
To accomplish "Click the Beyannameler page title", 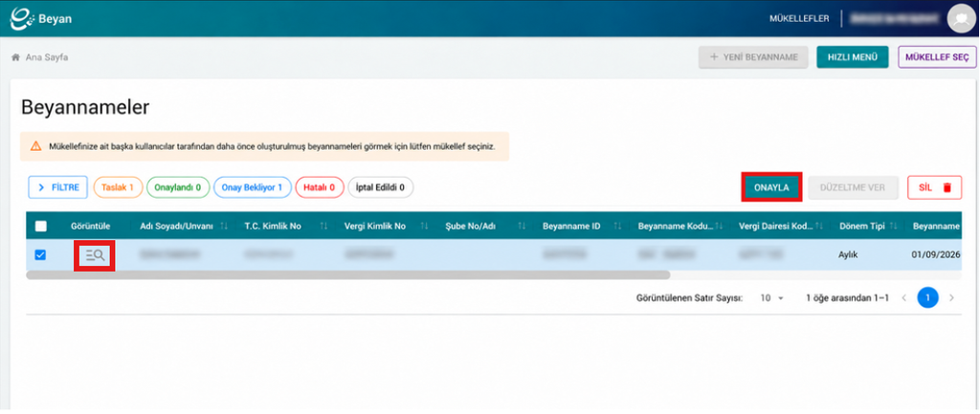I will 85,107.
